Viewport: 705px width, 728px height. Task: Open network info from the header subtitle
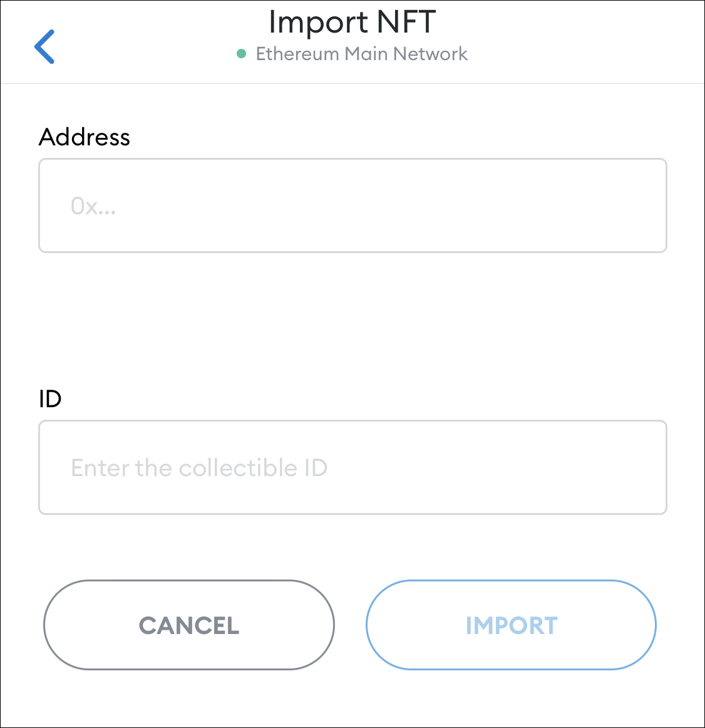[x=361, y=54]
